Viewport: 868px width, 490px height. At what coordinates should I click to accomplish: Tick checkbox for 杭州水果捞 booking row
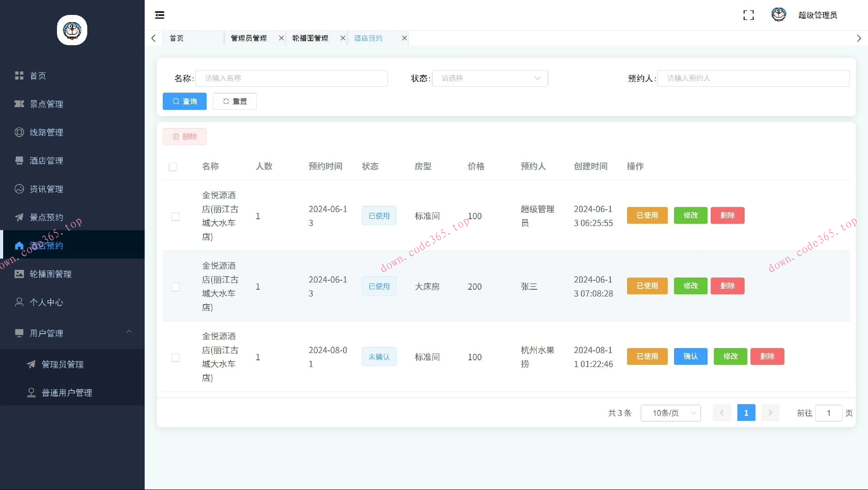click(175, 358)
